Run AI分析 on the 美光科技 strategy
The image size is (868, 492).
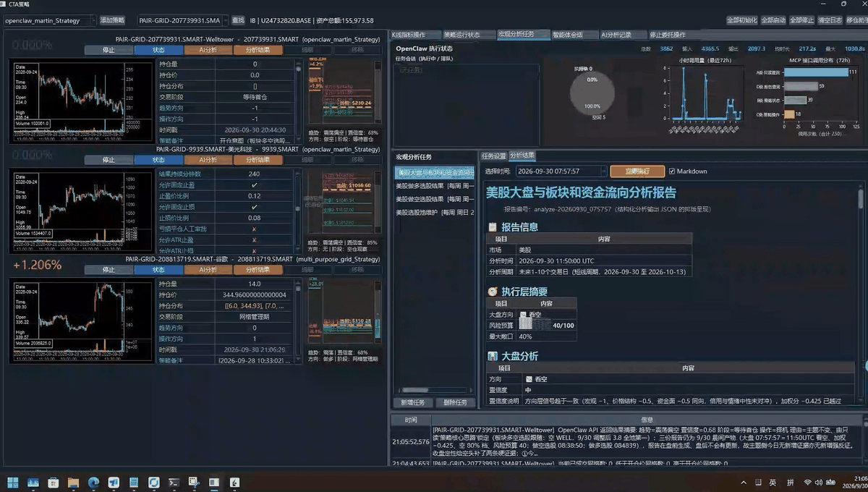[x=208, y=160]
